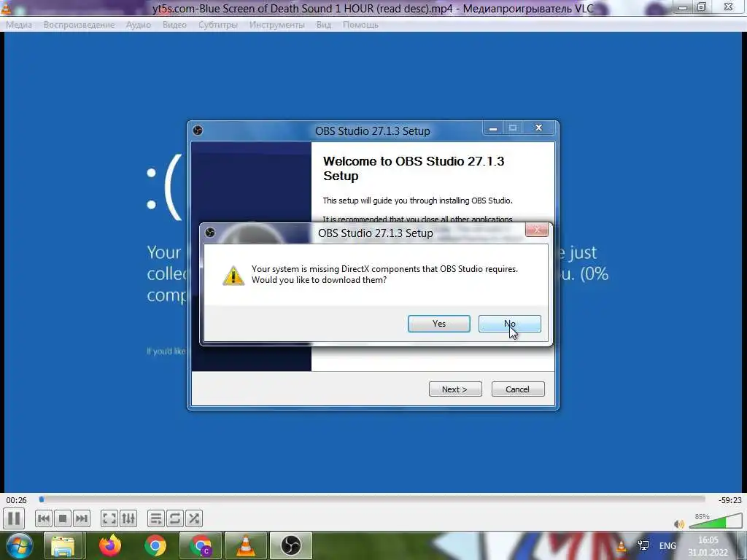This screenshot has height=560, width=747.
Task: Click the VLC seek bar timeline
Action: (x=371, y=499)
